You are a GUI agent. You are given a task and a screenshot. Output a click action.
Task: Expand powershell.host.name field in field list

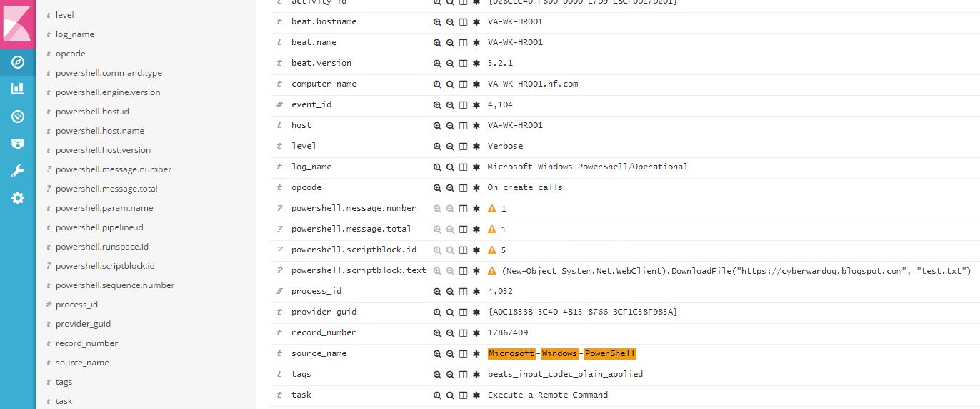[x=100, y=131]
